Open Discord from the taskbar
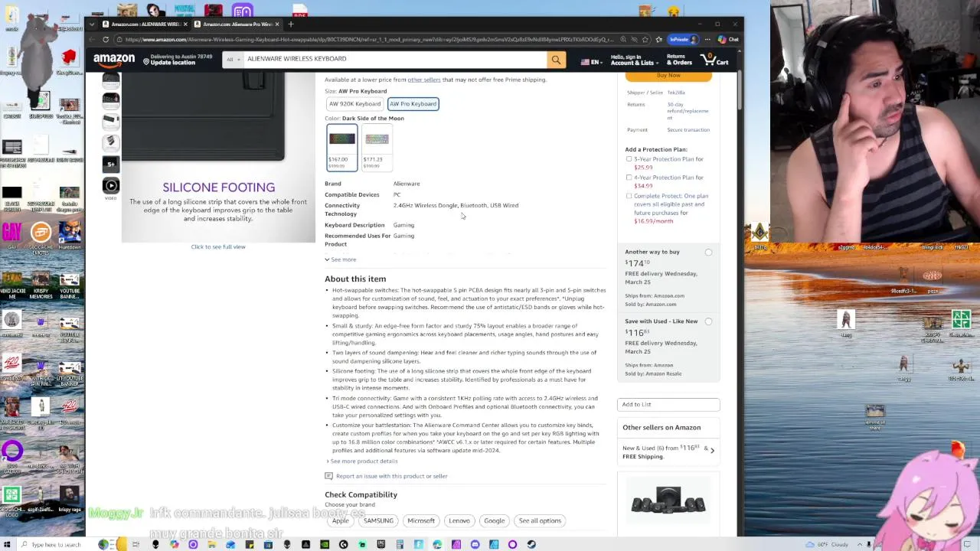The image size is (980, 551). (475, 545)
